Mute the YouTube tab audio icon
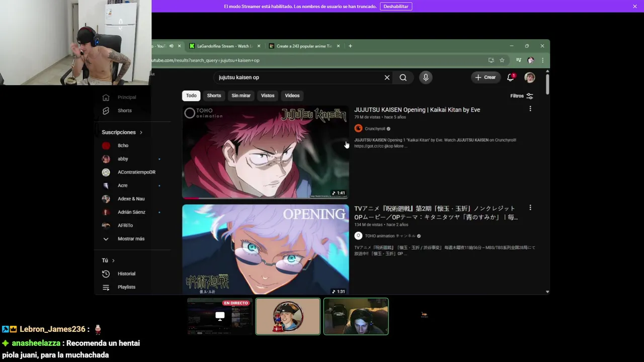 pos(171,46)
